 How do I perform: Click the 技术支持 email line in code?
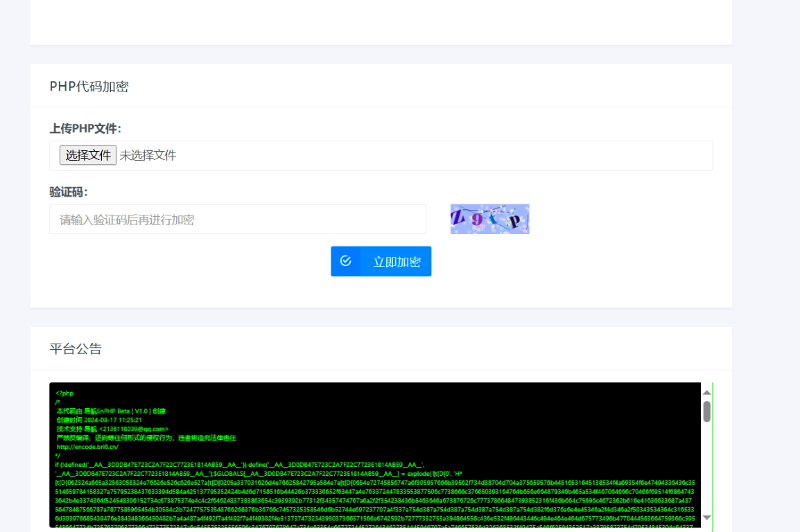click(x=112, y=429)
